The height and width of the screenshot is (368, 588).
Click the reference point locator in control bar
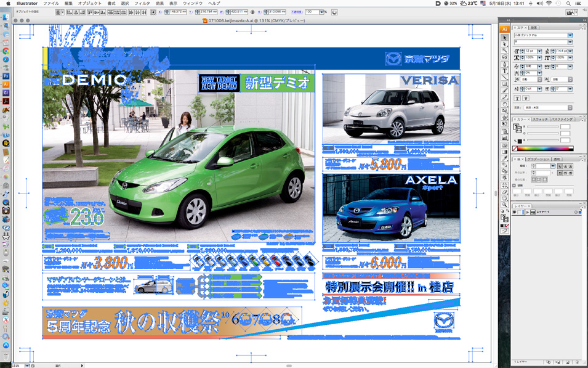point(153,12)
